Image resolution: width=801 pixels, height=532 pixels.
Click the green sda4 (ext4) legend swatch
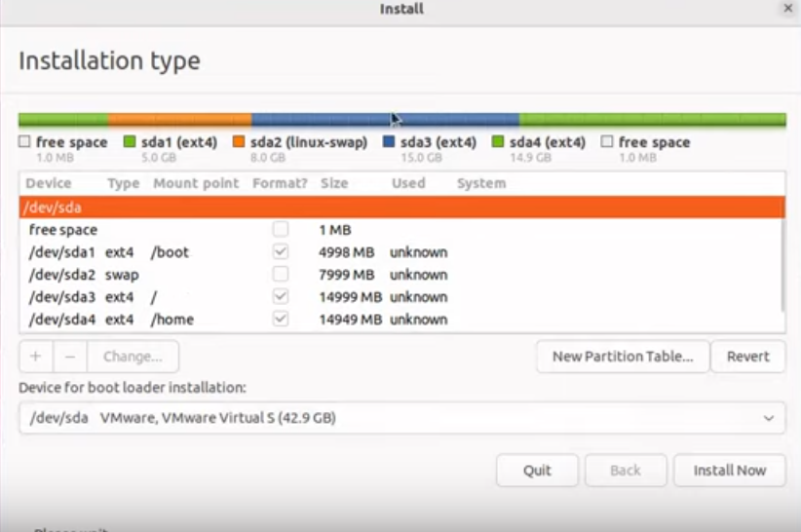click(x=498, y=142)
